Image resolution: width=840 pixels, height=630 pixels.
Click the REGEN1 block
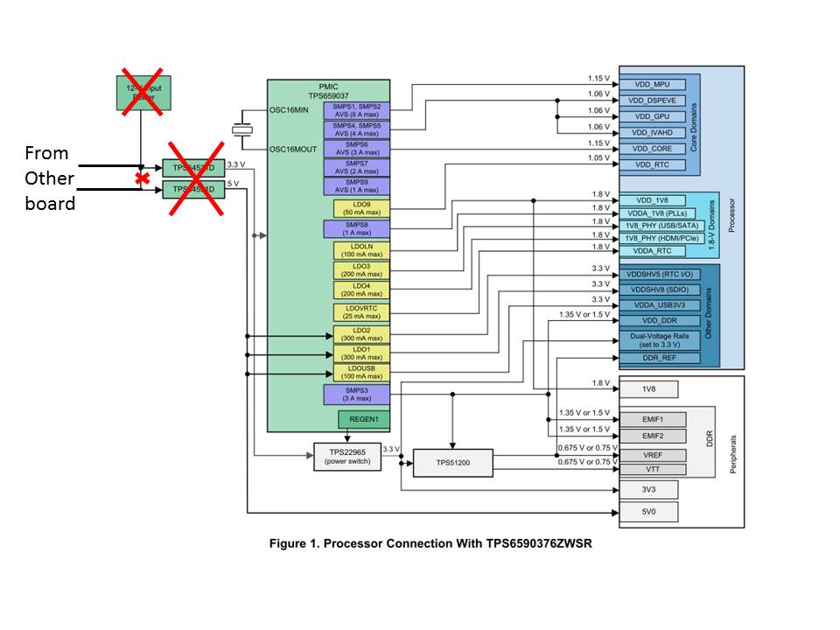[364, 419]
